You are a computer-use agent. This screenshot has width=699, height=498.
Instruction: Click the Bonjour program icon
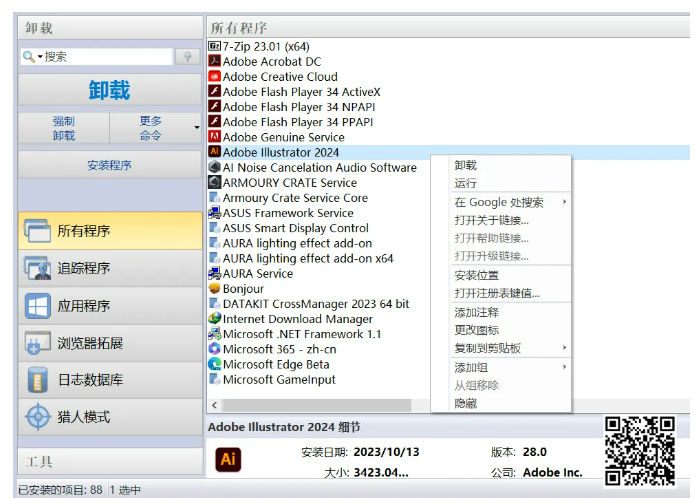click(214, 289)
